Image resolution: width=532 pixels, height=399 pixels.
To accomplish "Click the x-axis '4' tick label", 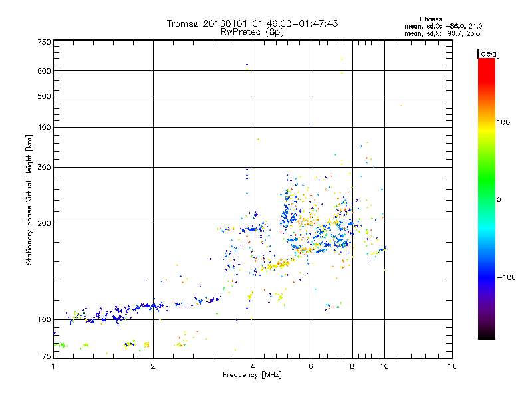I will [253, 366].
